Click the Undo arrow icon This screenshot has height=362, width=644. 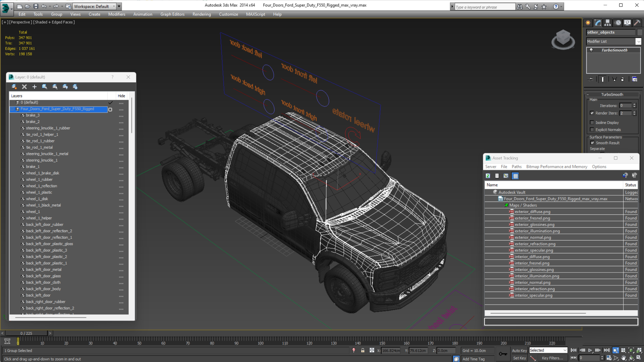(44, 6)
